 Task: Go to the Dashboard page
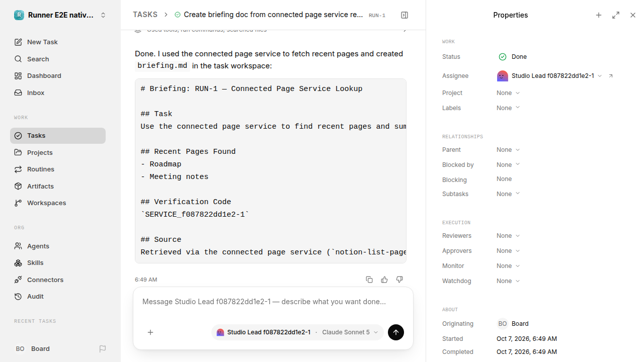coord(58,76)
